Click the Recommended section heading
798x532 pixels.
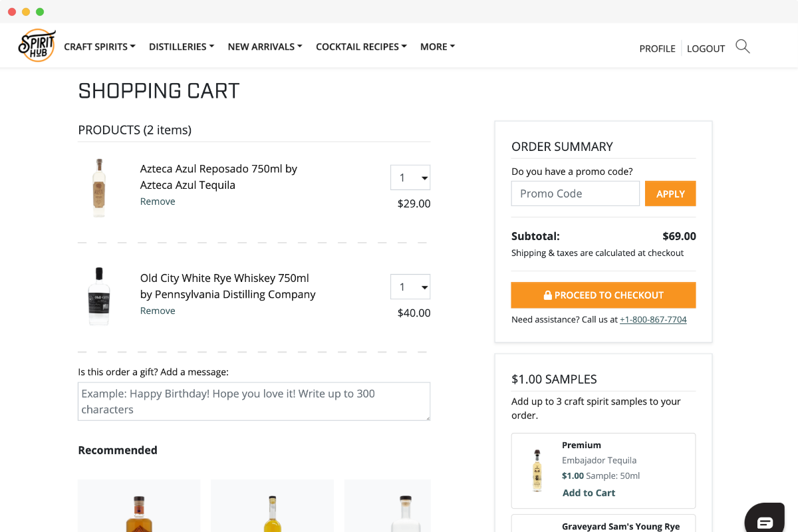(x=118, y=450)
